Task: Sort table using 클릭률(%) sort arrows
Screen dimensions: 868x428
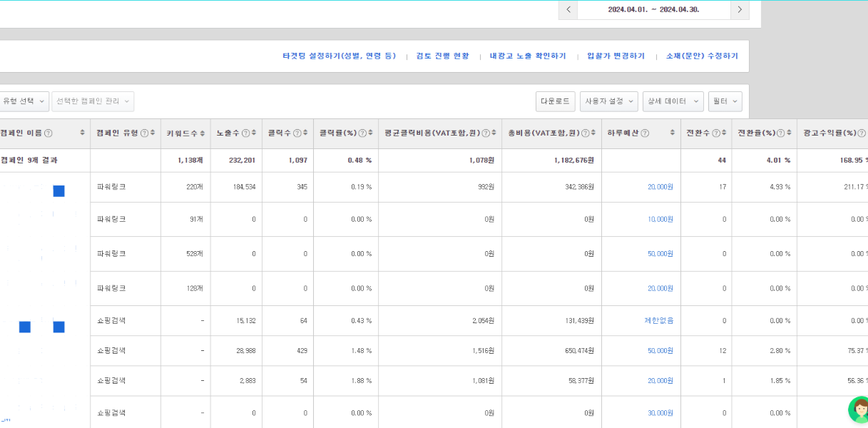Action: (371, 133)
